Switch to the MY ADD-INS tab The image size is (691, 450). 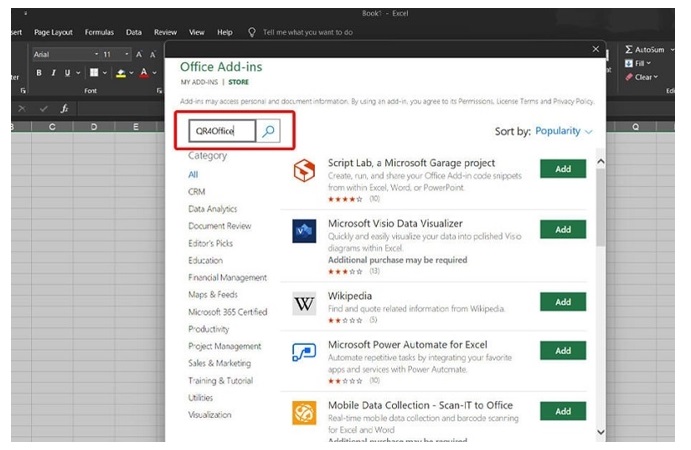point(200,82)
